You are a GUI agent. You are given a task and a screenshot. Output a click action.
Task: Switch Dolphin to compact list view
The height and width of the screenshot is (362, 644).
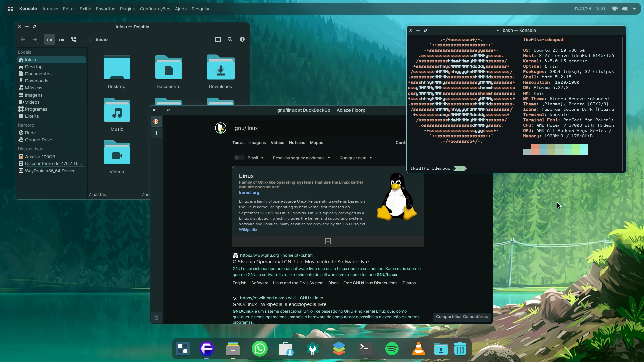pos(62,39)
